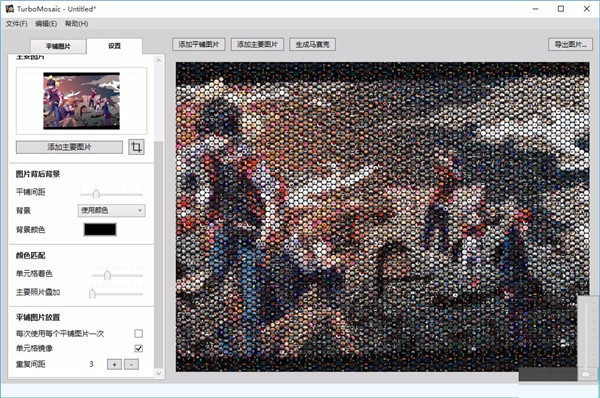This screenshot has width=600, height=398.
Task: Click the black 背景颜色 swatch
Action: tap(100, 230)
